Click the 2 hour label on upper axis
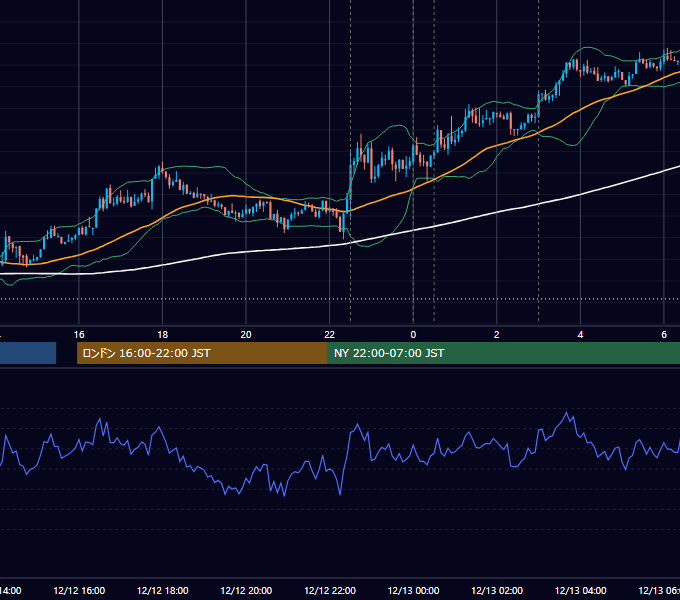This screenshot has width=680, height=600. coord(497,335)
